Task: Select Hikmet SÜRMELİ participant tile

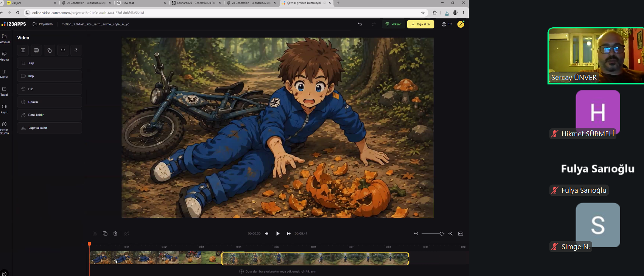Action: pos(598,112)
